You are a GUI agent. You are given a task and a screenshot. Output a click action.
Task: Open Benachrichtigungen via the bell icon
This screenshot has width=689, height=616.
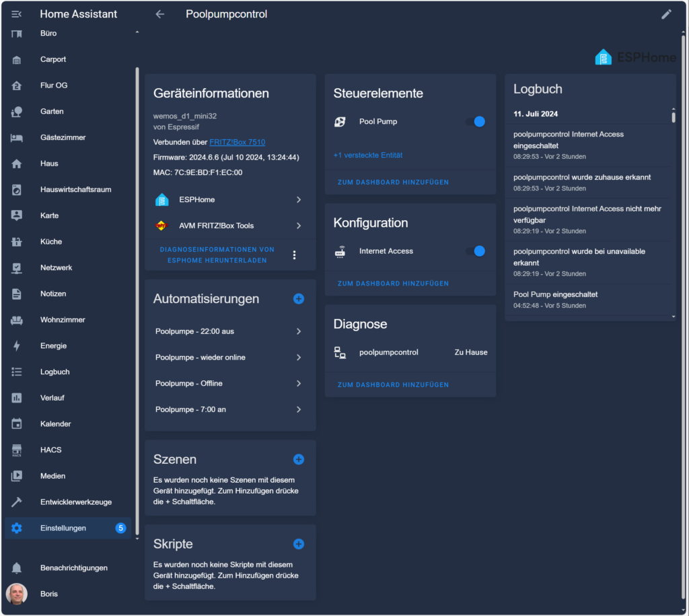point(17,568)
